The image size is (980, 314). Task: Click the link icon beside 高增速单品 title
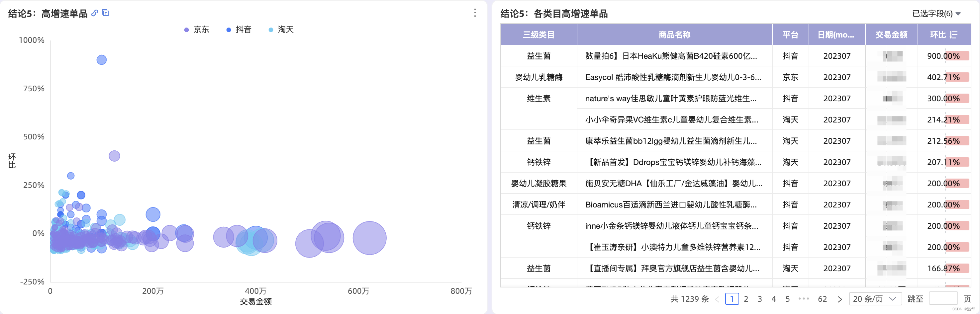[95, 13]
